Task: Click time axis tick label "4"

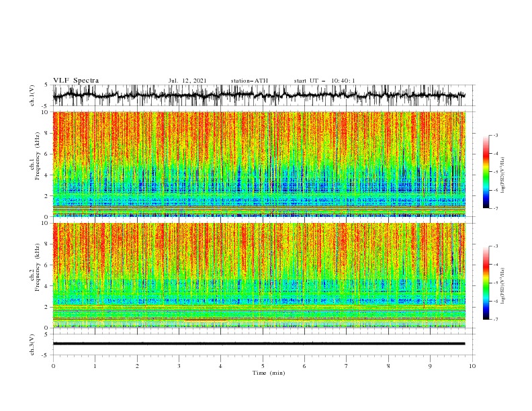Action: coord(220,366)
